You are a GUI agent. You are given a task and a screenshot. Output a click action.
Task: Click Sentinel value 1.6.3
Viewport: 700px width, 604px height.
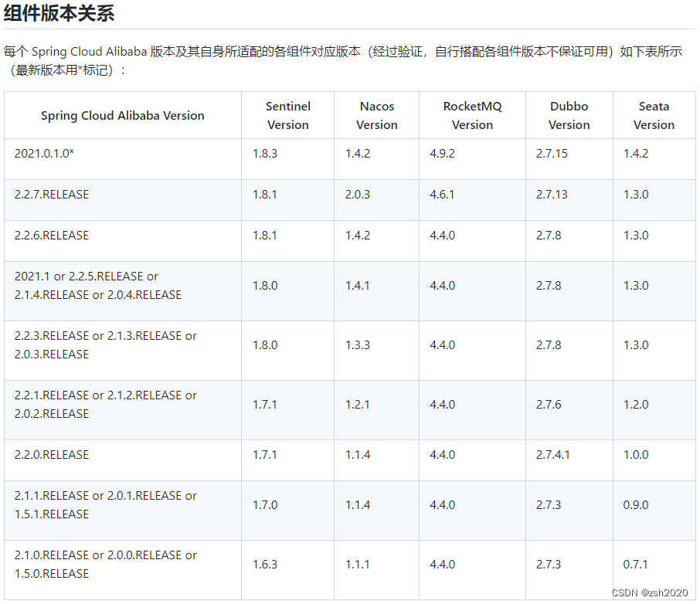pyautogui.click(x=265, y=565)
